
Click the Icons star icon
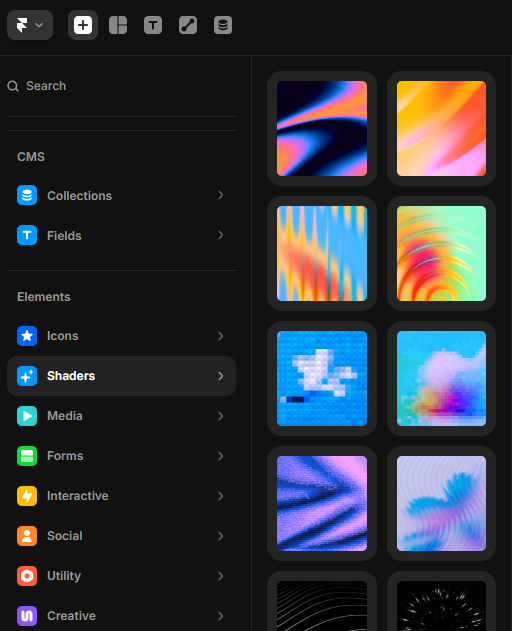click(x=27, y=336)
